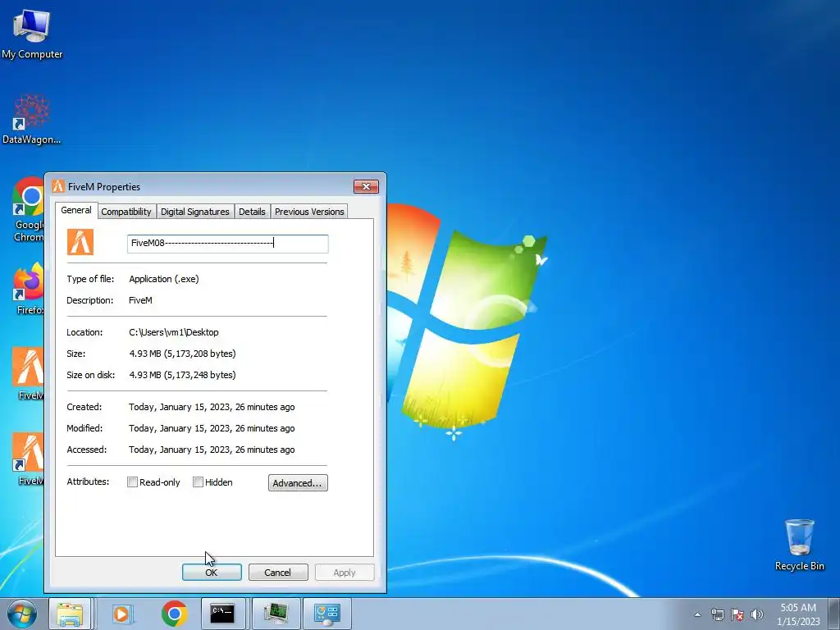Click the Created date value

click(x=212, y=407)
